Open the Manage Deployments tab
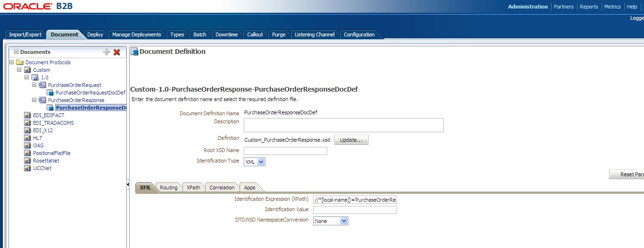 point(136,34)
